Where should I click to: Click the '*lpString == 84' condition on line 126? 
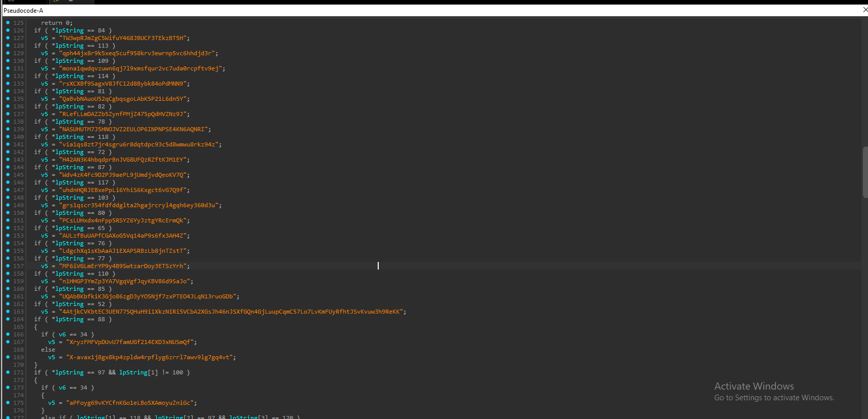[x=78, y=30]
